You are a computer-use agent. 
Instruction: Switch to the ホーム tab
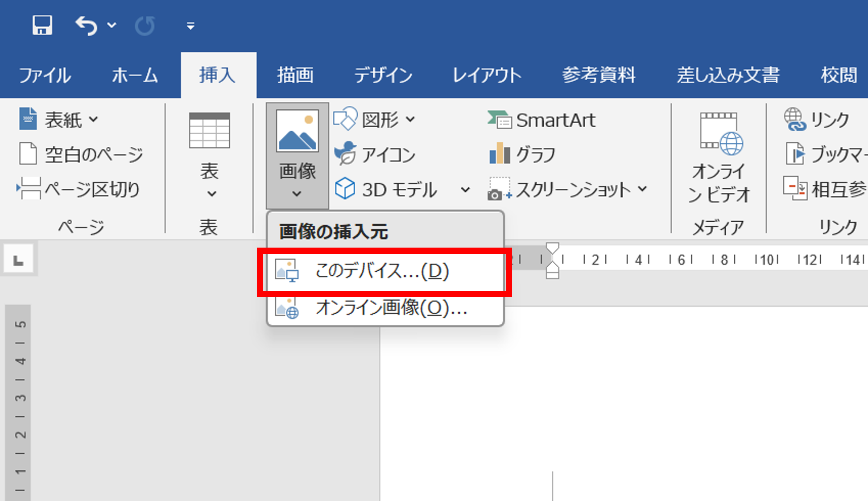pos(135,75)
